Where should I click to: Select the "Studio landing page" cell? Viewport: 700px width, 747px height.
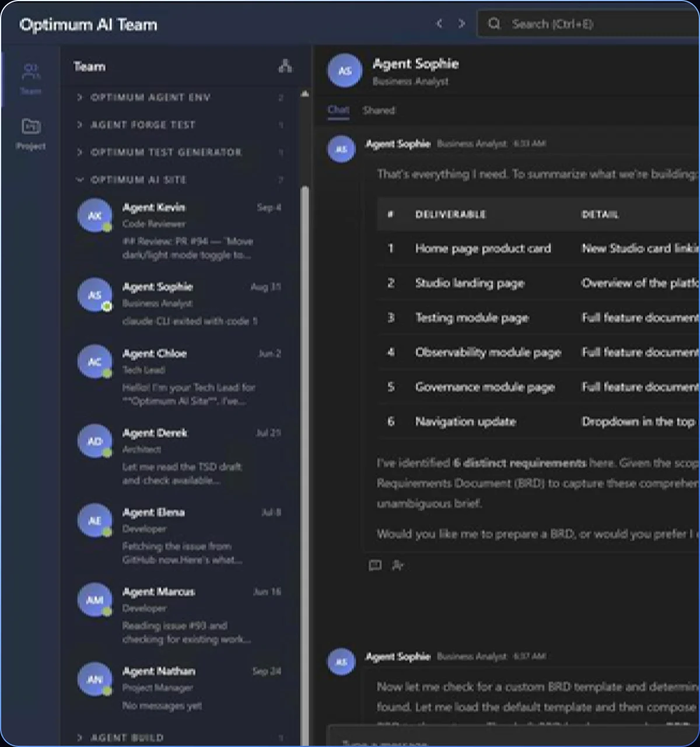[470, 283]
